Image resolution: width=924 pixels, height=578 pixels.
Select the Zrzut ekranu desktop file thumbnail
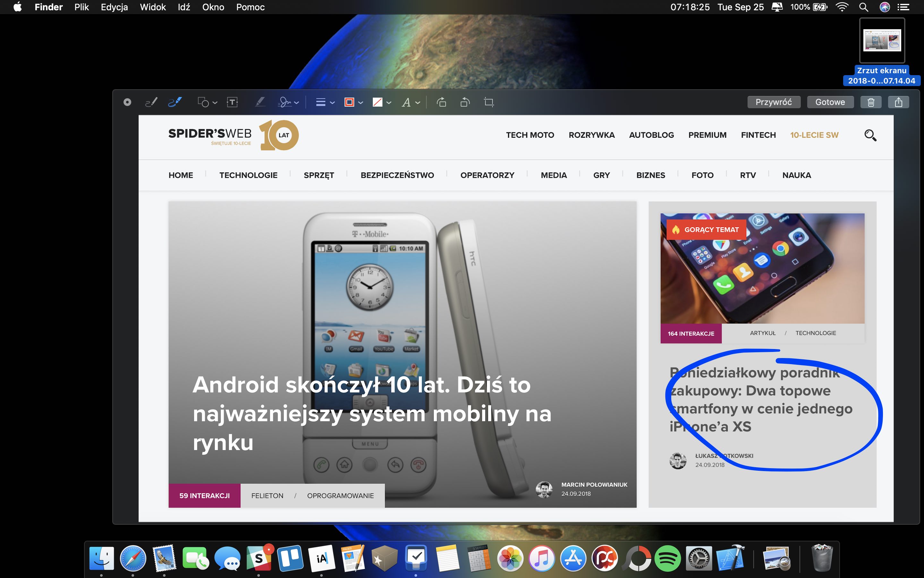click(882, 40)
